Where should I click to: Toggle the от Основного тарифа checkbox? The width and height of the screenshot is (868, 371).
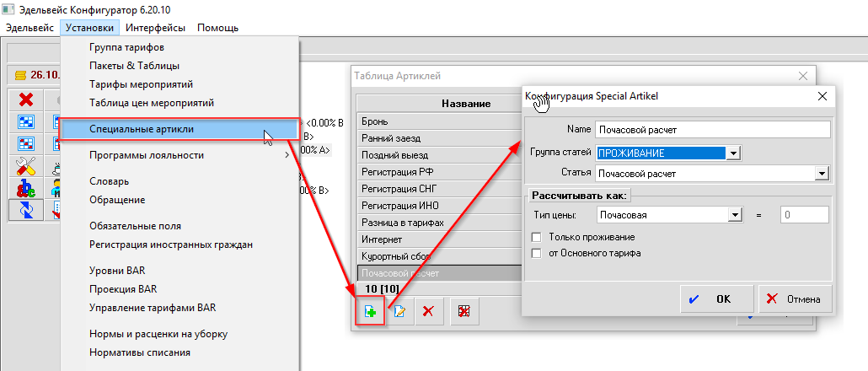pos(536,253)
